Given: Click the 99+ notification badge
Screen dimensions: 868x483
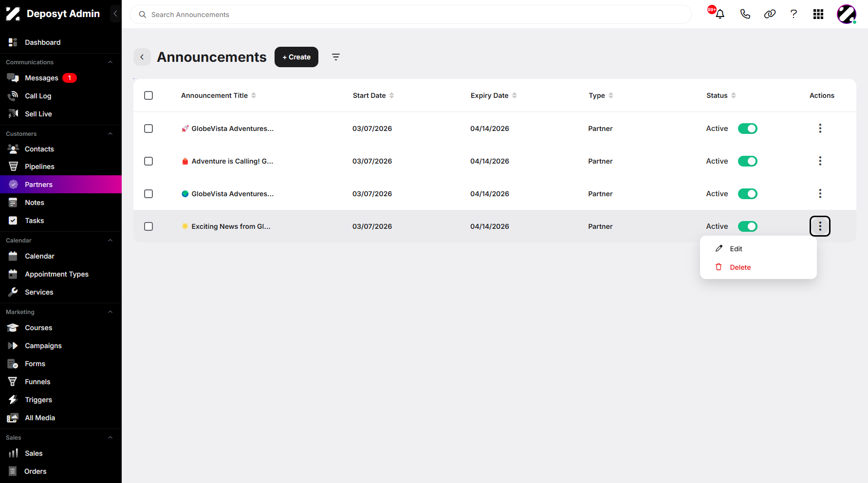Looking at the screenshot, I should [x=712, y=9].
